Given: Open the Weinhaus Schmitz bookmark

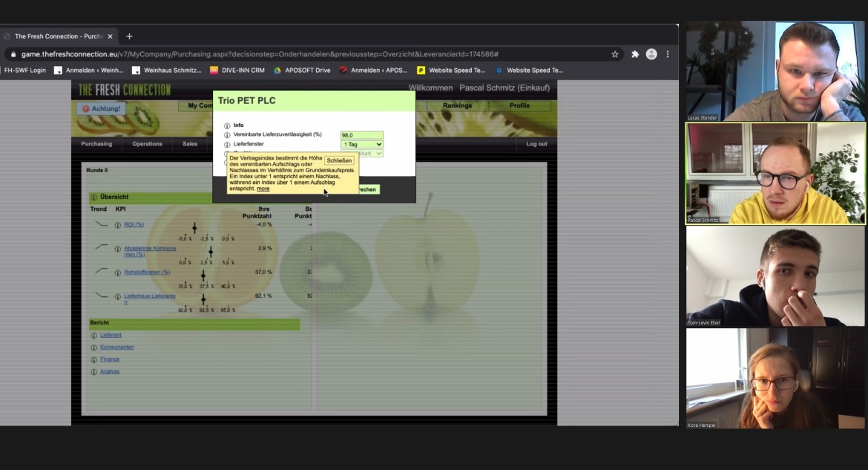Looking at the screenshot, I should (167, 71).
